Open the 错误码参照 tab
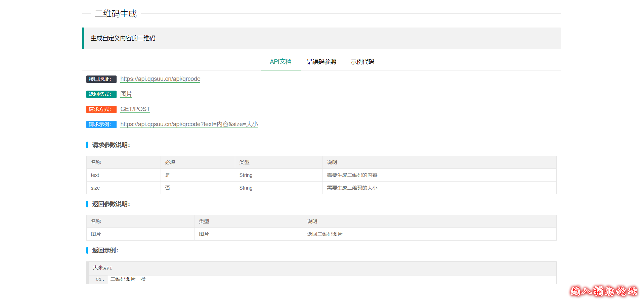The image size is (644, 302). (x=321, y=62)
